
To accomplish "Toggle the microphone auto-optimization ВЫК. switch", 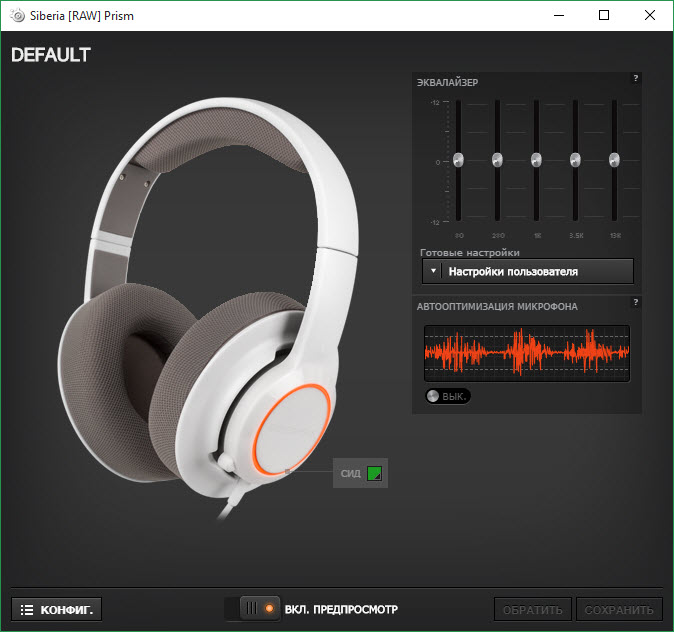I will pyautogui.click(x=447, y=396).
